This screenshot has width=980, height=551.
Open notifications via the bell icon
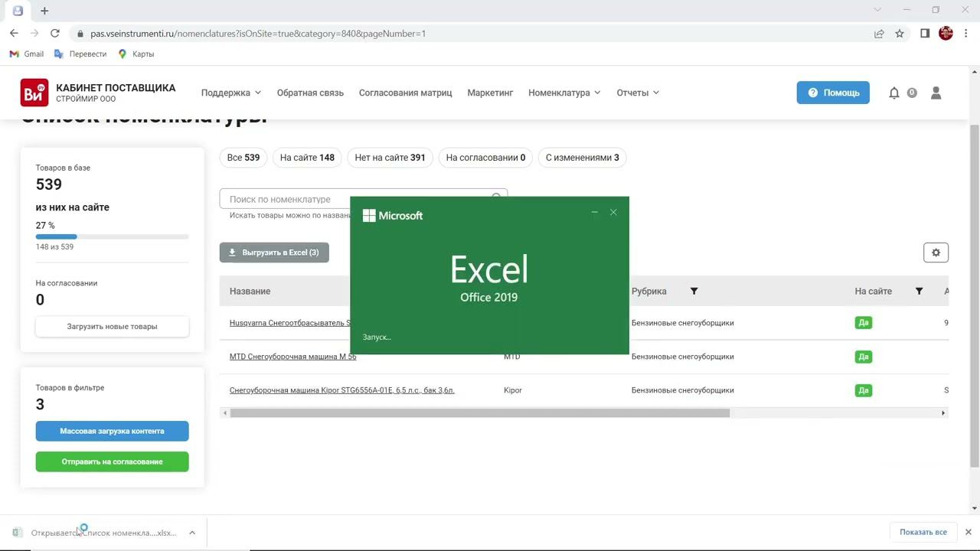click(894, 93)
